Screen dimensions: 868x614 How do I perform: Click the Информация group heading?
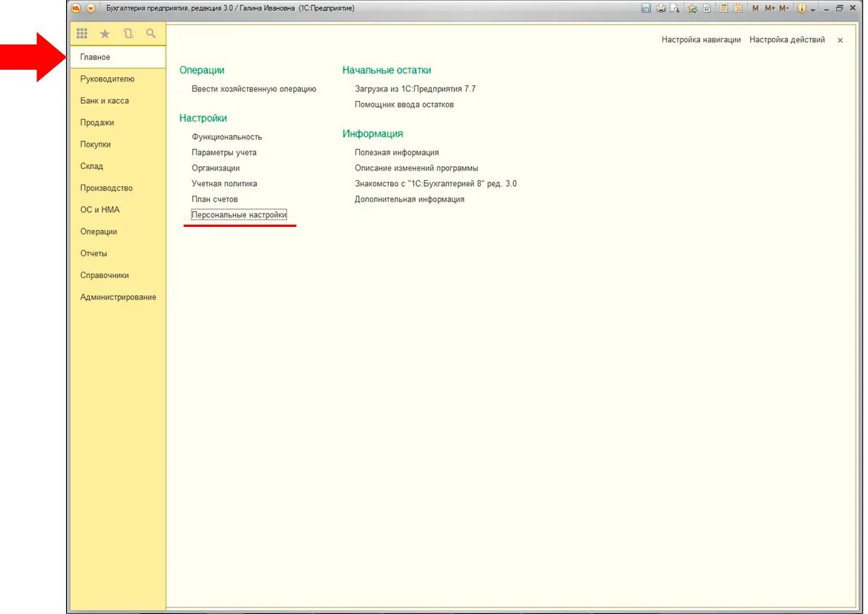point(372,134)
